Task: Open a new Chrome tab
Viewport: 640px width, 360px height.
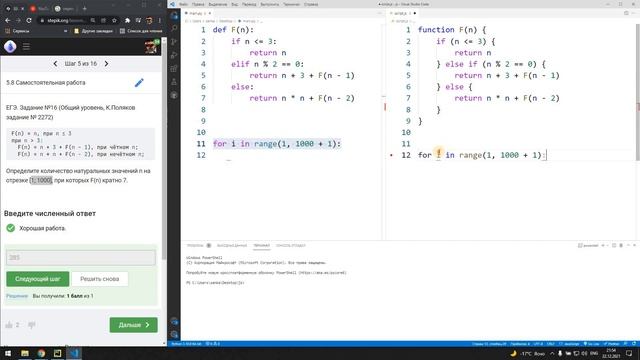Action: [84, 8]
